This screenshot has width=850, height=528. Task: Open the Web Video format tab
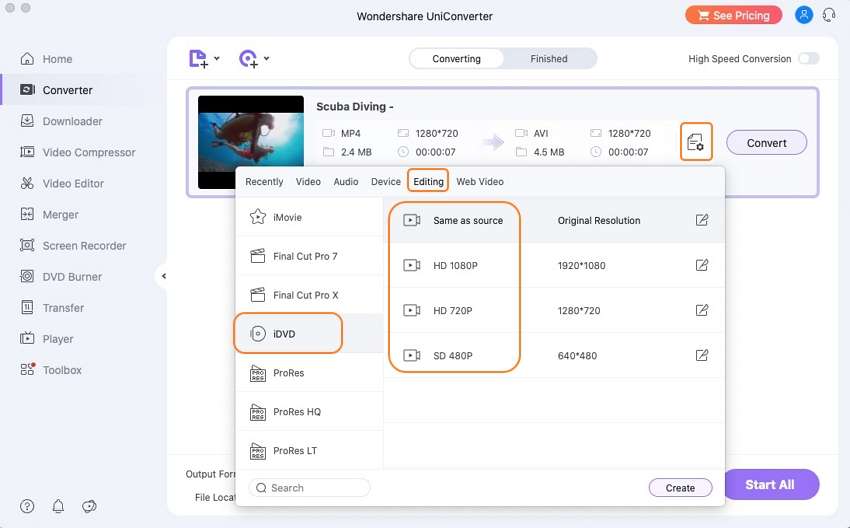point(480,182)
